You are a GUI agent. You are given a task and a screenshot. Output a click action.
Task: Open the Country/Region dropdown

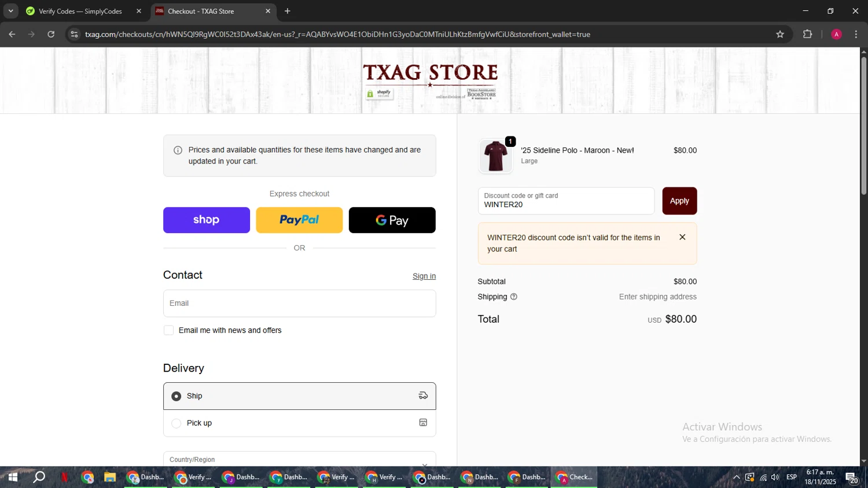coord(299,460)
